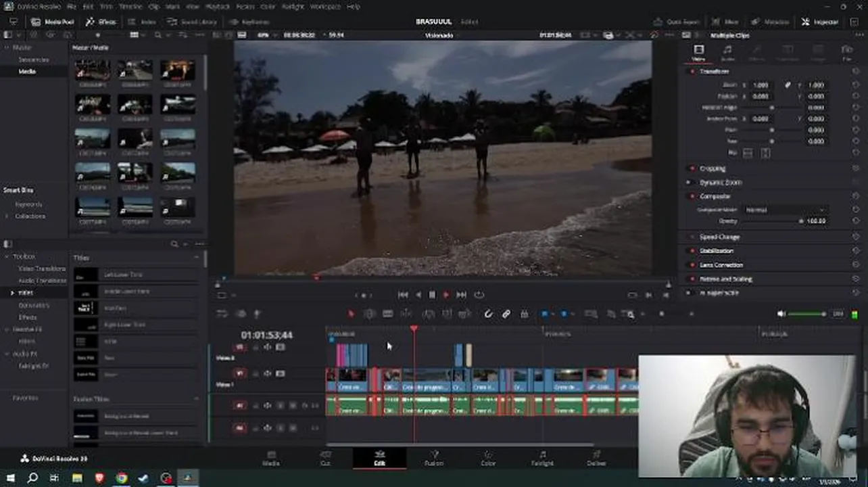Collapse the Toolbox tree node

tap(7, 257)
